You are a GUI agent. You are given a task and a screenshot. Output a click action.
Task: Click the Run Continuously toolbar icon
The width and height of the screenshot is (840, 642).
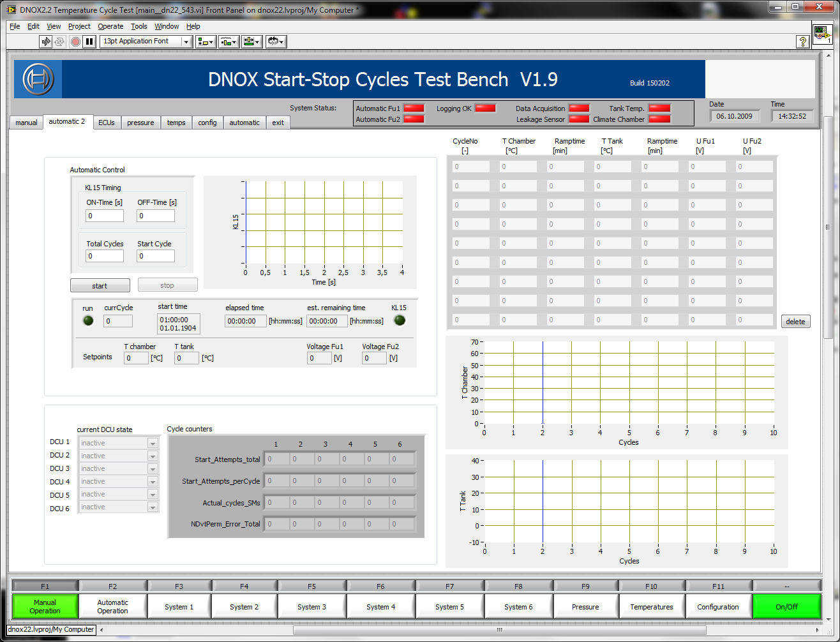click(60, 41)
